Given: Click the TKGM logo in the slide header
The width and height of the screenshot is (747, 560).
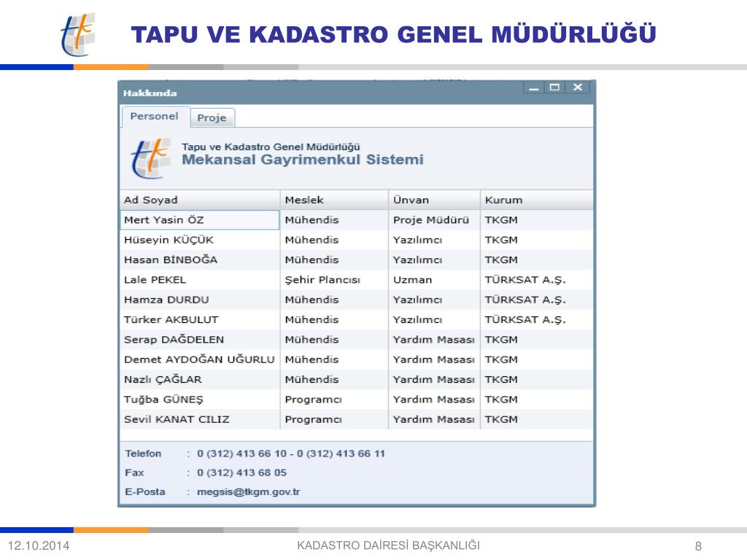Looking at the screenshot, I should [78, 34].
